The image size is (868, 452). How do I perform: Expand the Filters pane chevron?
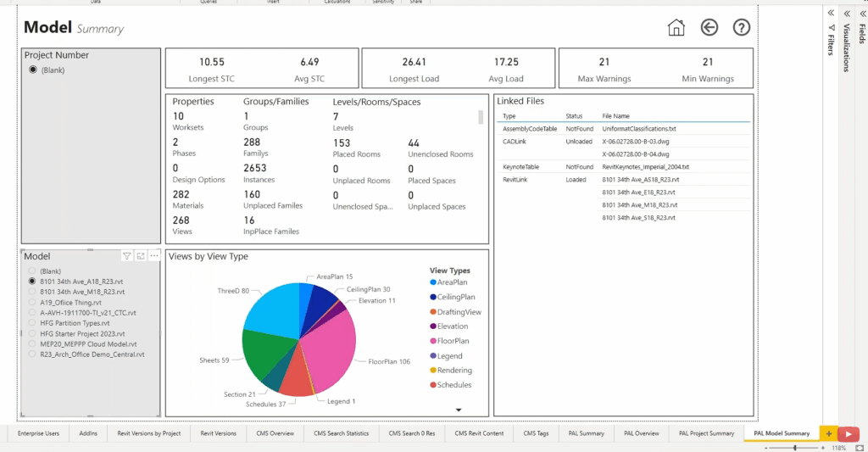831,13
